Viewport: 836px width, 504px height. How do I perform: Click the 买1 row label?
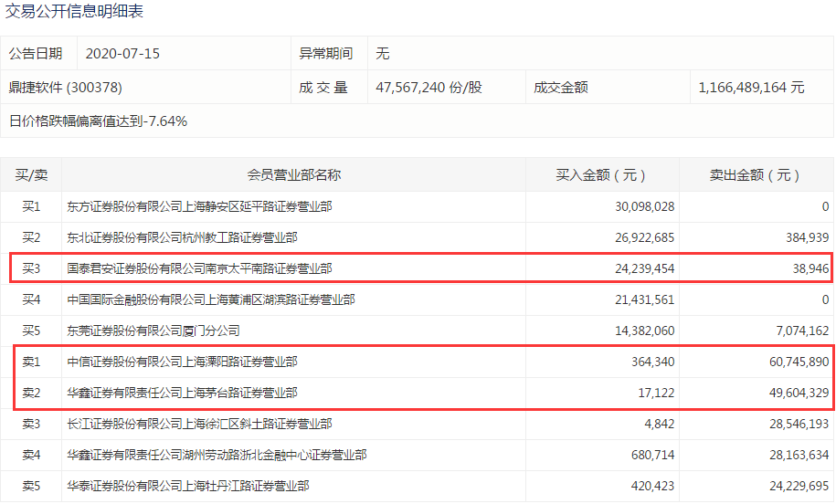pos(31,206)
